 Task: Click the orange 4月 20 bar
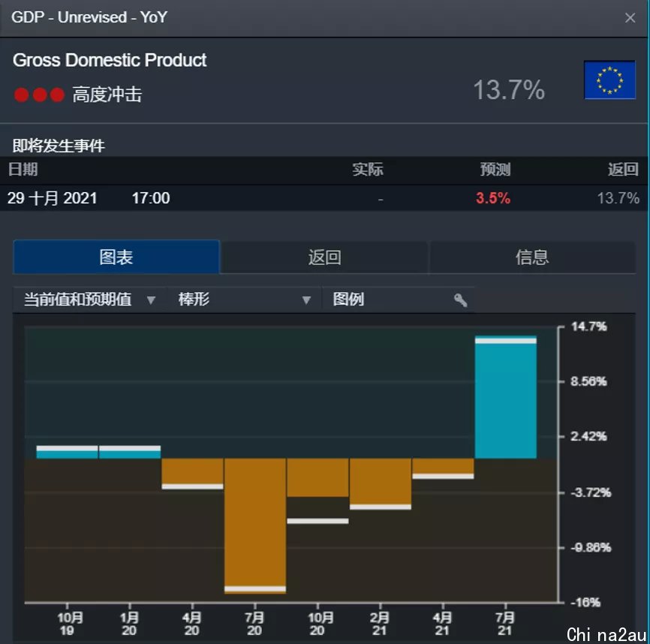[192, 474]
